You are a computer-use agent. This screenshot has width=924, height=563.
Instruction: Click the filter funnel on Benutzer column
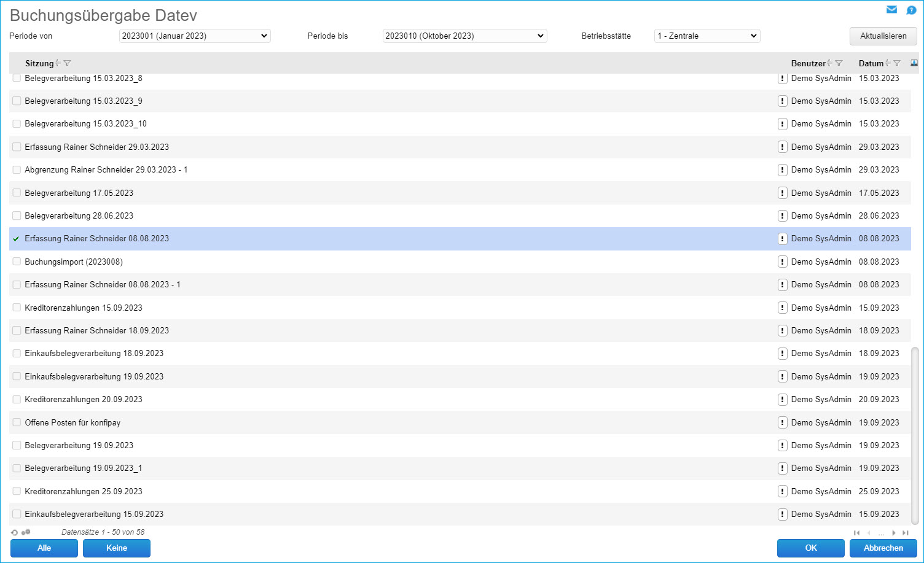(x=839, y=63)
